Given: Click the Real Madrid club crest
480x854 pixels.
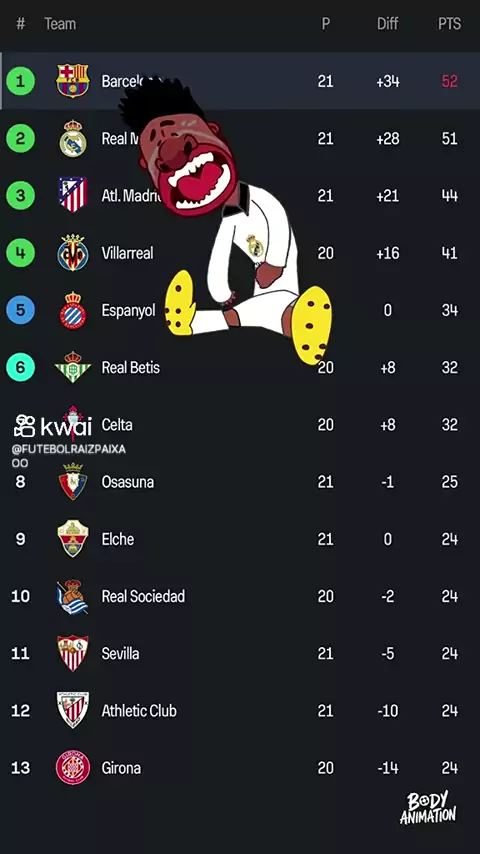Looking at the screenshot, I should [x=72, y=138].
